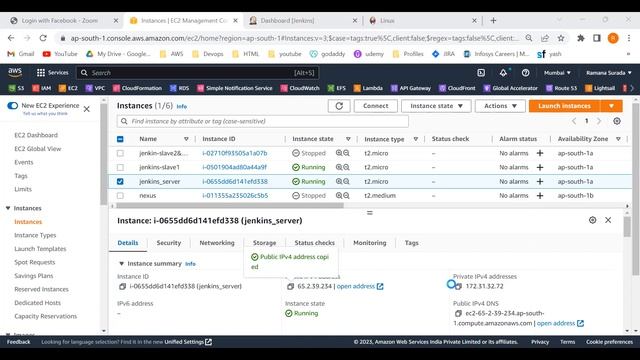Switch to the Security tab

tap(169, 243)
